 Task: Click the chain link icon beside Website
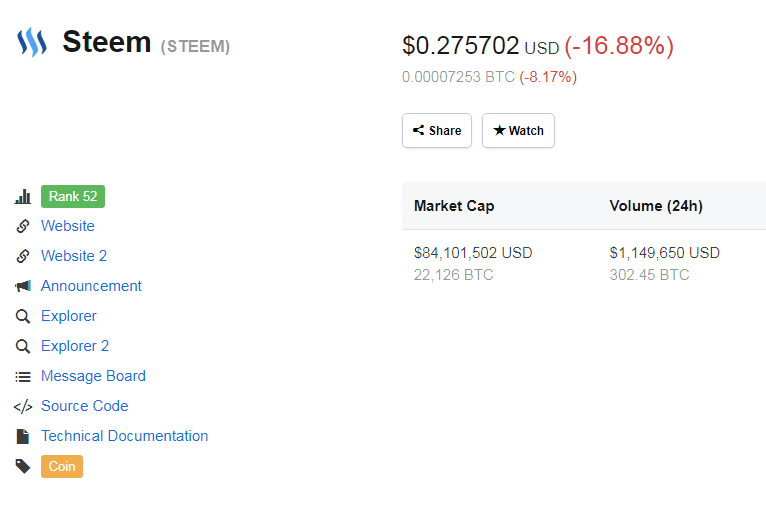pos(23,226)
